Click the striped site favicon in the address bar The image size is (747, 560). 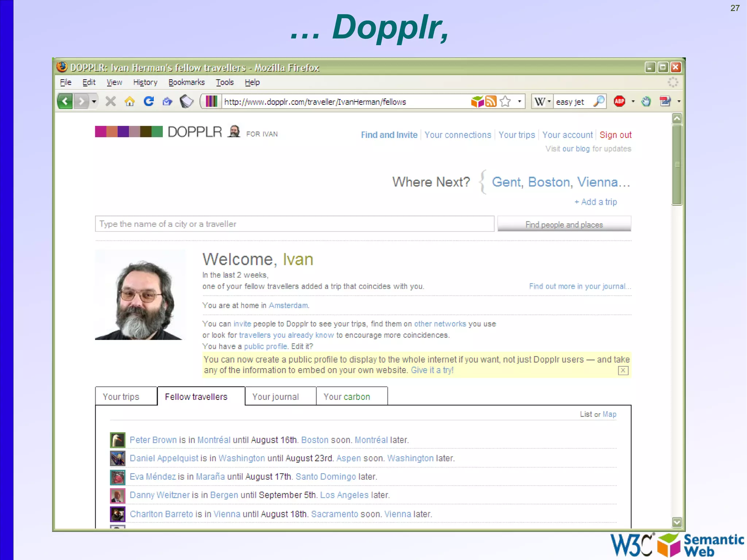[x=211, y=101]
